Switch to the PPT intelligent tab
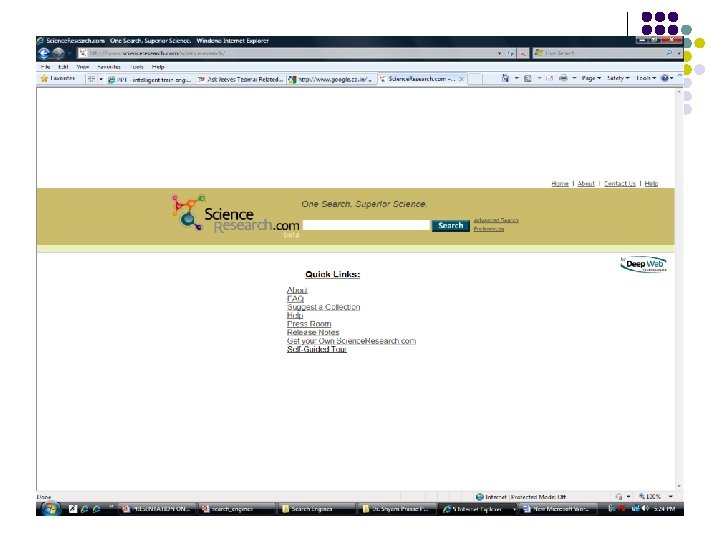This screenshot has width=720, height=540. (x=150, y=79)
